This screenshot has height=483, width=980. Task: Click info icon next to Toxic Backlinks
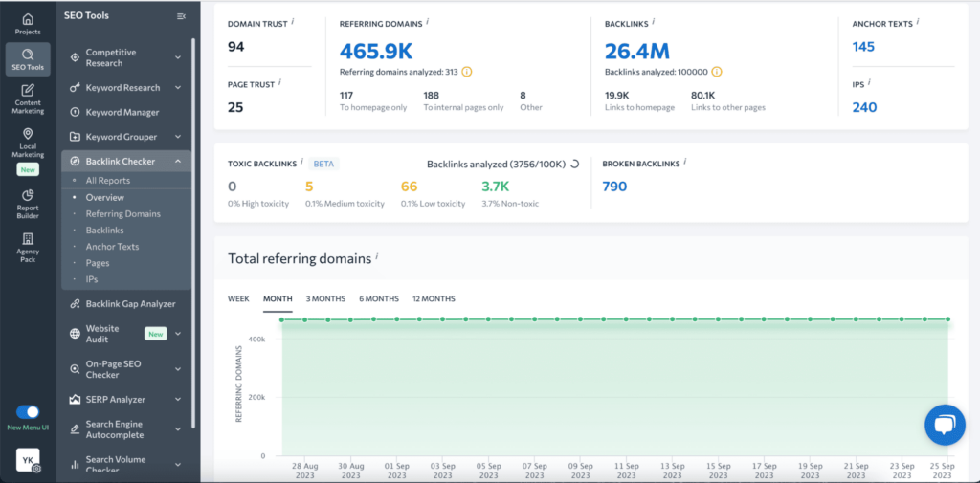(301, 162)
